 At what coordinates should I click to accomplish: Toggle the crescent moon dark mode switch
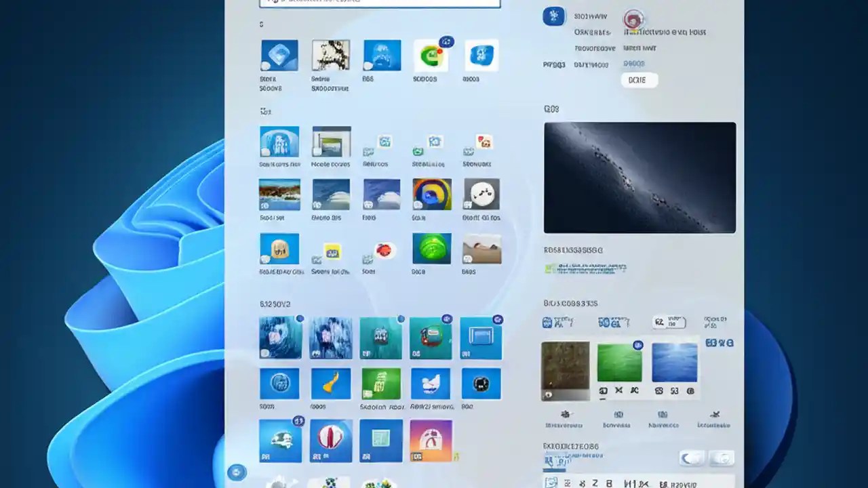(691, 458)
